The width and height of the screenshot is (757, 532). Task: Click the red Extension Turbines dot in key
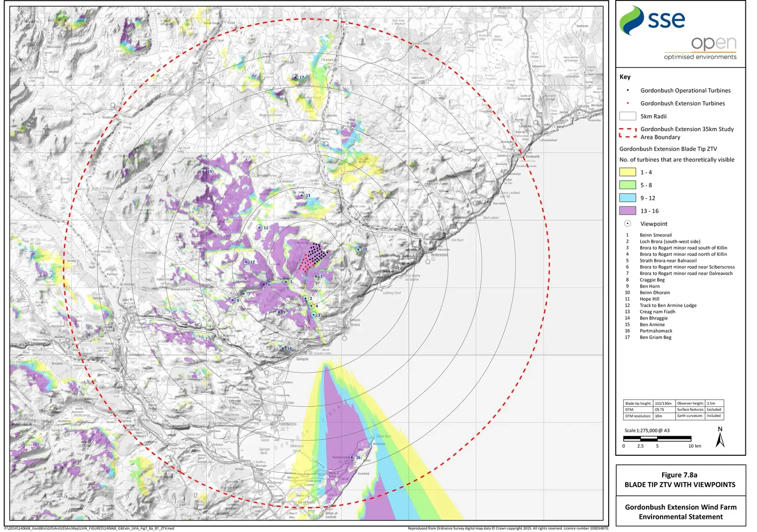[628, 103]
